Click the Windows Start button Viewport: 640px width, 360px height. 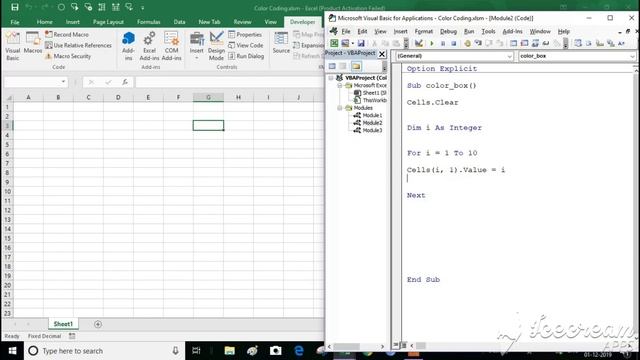[12, 351]
